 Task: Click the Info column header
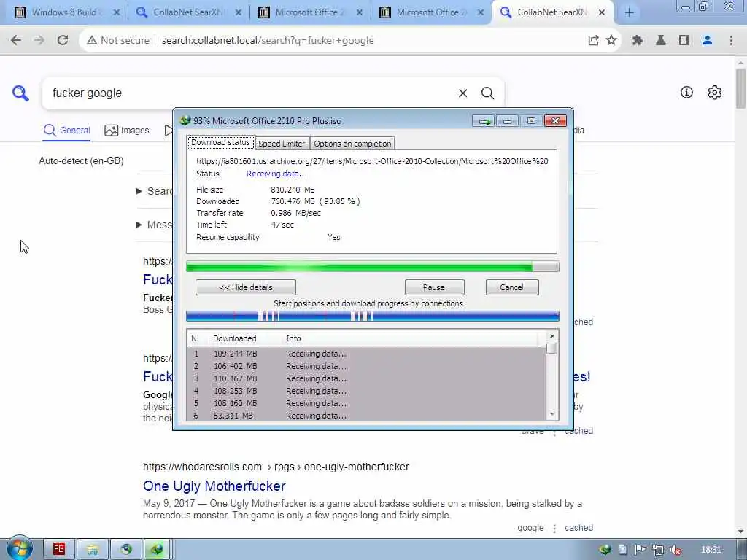coord(293,338)
